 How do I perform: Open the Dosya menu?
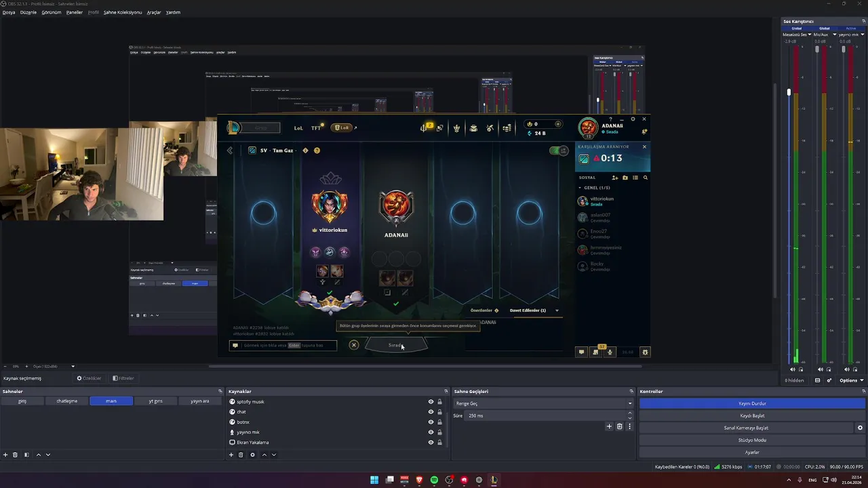(9, 12)
